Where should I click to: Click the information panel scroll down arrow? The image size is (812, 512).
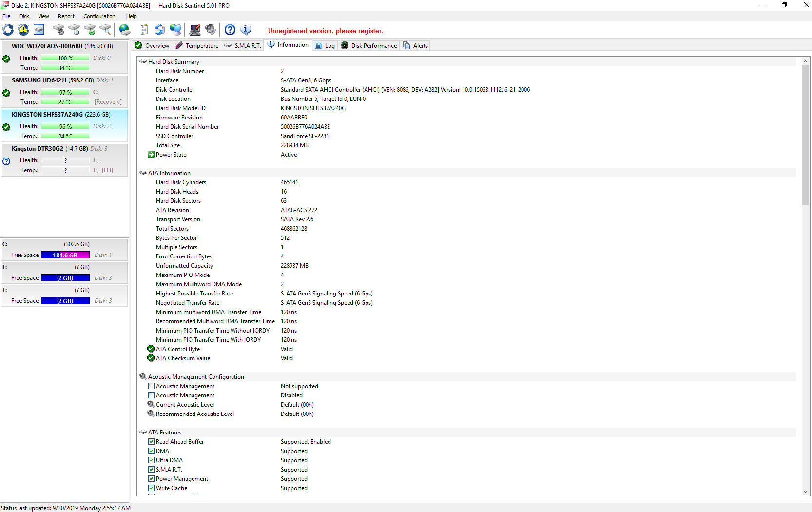tap(805, 492)
